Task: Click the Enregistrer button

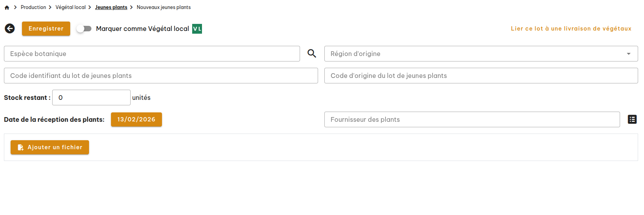Action: tap(46, 29)
